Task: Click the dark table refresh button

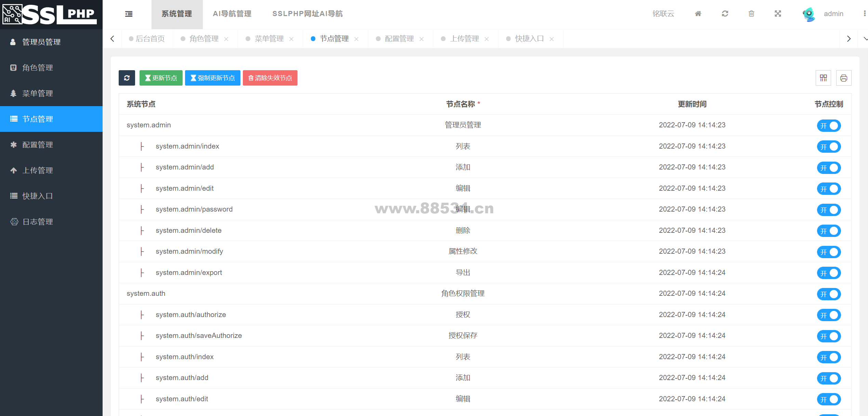Action: 127,78
